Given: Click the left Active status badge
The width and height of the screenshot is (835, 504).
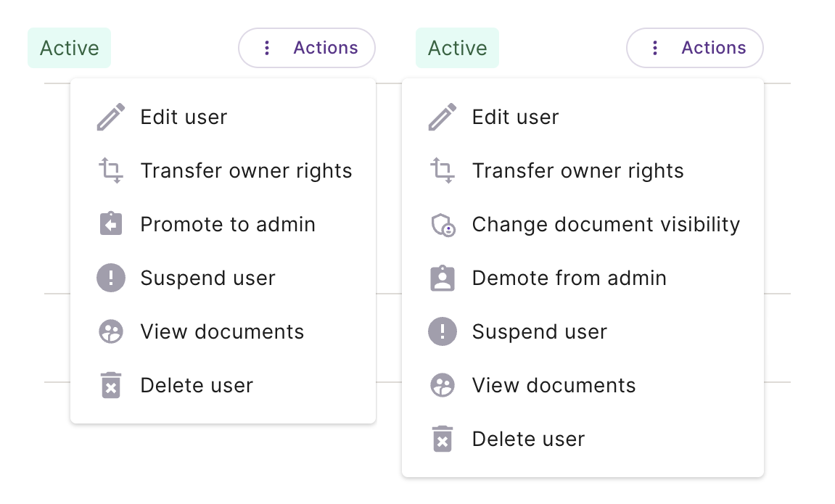Looking at the screenshot, I should tap(69, 48).
